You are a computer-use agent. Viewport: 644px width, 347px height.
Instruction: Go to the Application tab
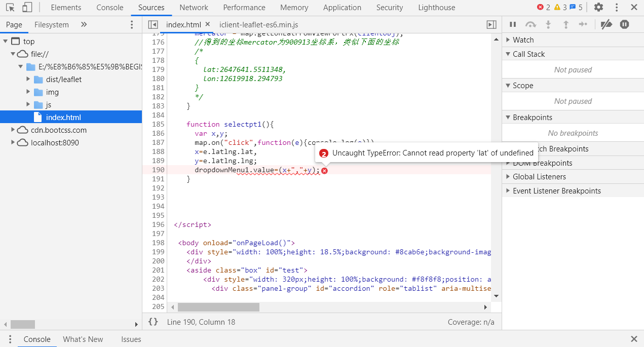[343, 8]
